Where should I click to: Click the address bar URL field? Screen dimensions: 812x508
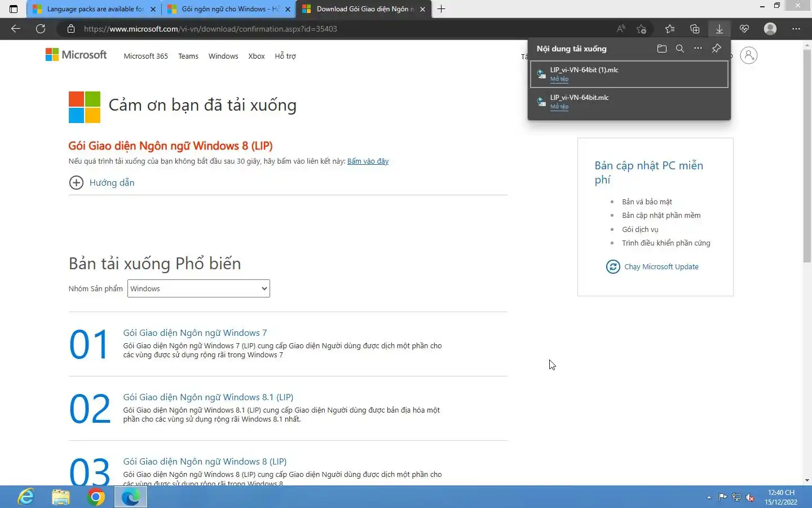(x=344, y=29)
